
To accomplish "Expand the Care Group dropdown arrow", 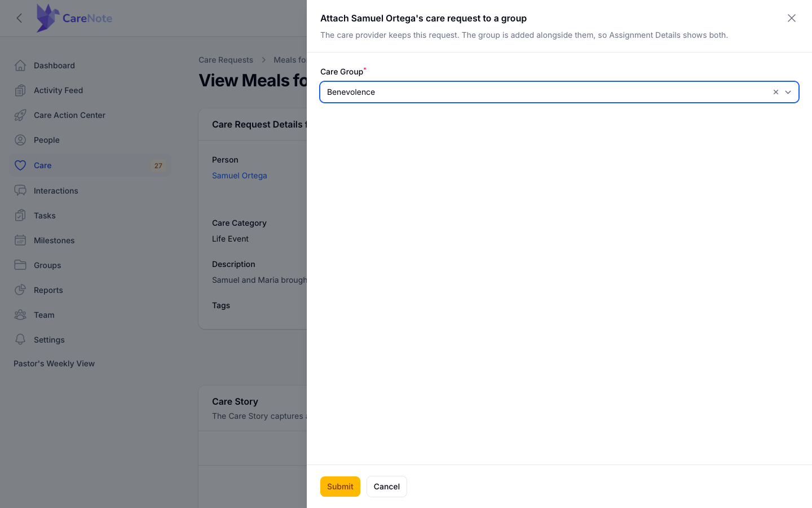I will point(788,92).
